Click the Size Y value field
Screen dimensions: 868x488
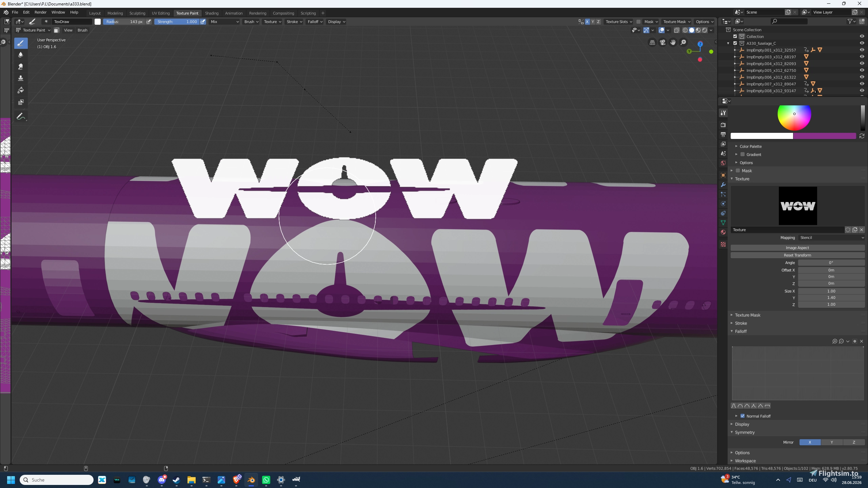click(x=831, y=298)
